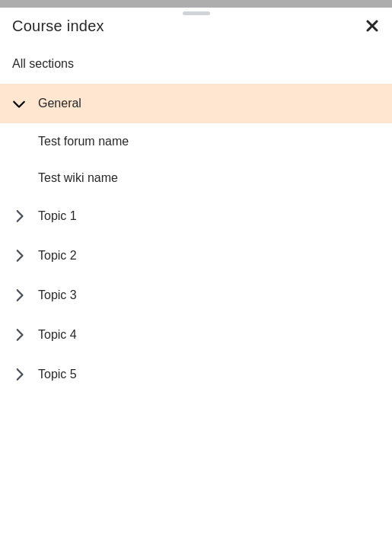Go to the General section label
Viewport: 392px width, 548px height.
coord(59,103)
